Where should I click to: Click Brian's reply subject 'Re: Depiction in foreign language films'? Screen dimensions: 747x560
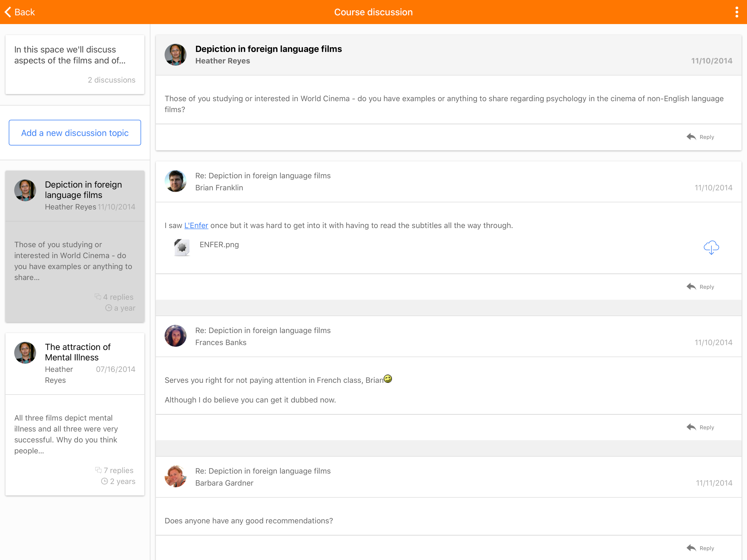click(263, 176)
